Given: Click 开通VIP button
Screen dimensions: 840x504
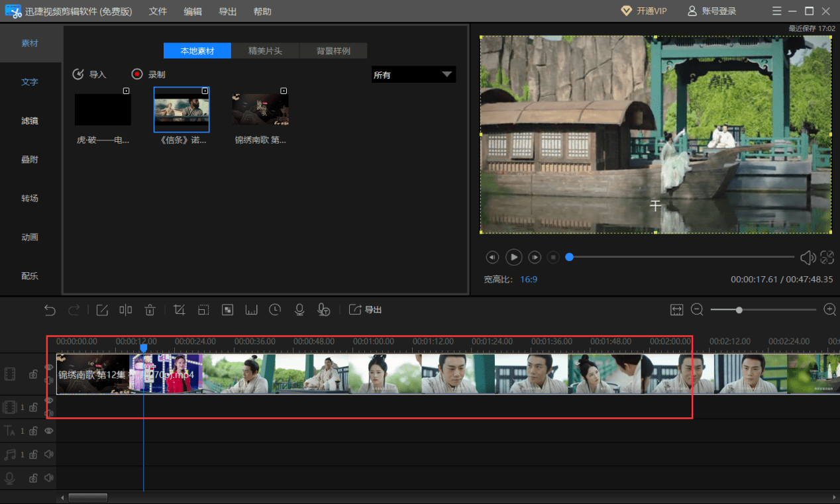Looking at the screenshot, I should point(644,11).
